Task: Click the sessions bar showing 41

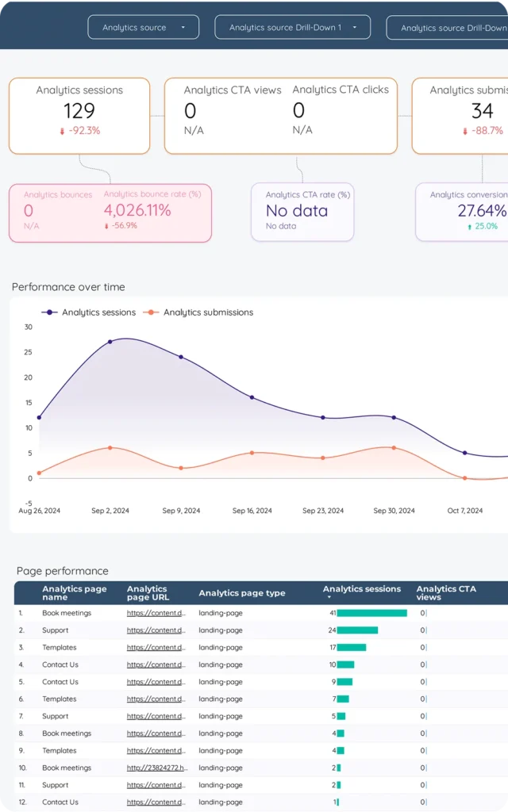Action: (x=372, y=613)
